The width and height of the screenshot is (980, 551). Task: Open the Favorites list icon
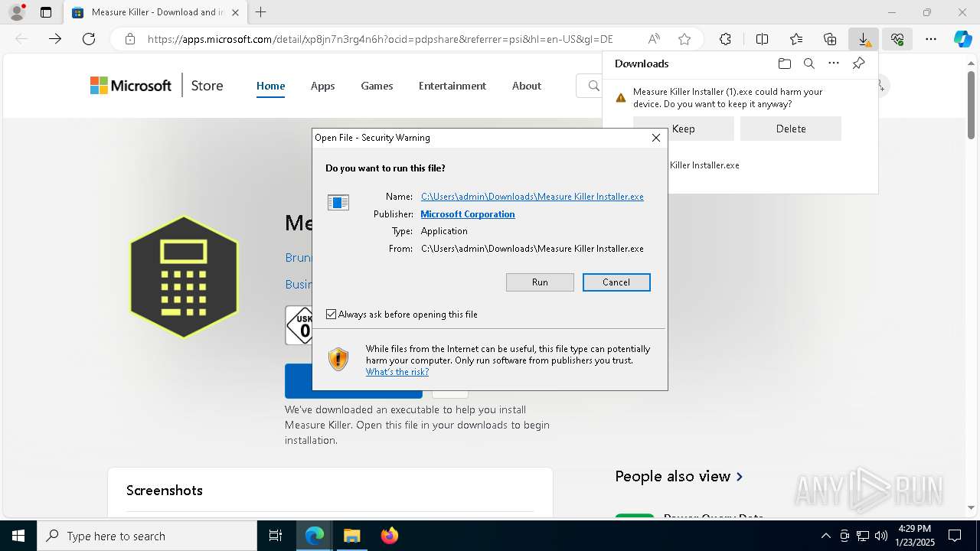[796, 39]
